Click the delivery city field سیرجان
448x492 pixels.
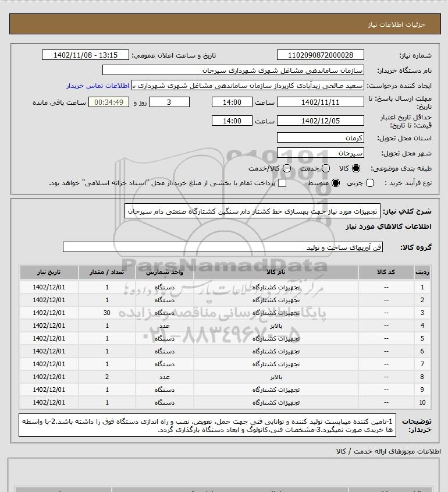pyautogui.click(x=321, y=153)
